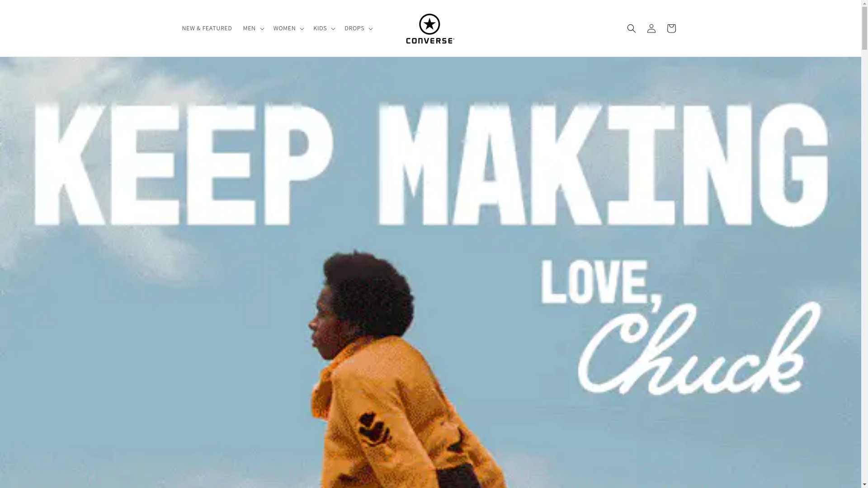Expand the DROPS dropdown chevron
Image resolution: width=868 pixels, height=488 pixels.
370,28
